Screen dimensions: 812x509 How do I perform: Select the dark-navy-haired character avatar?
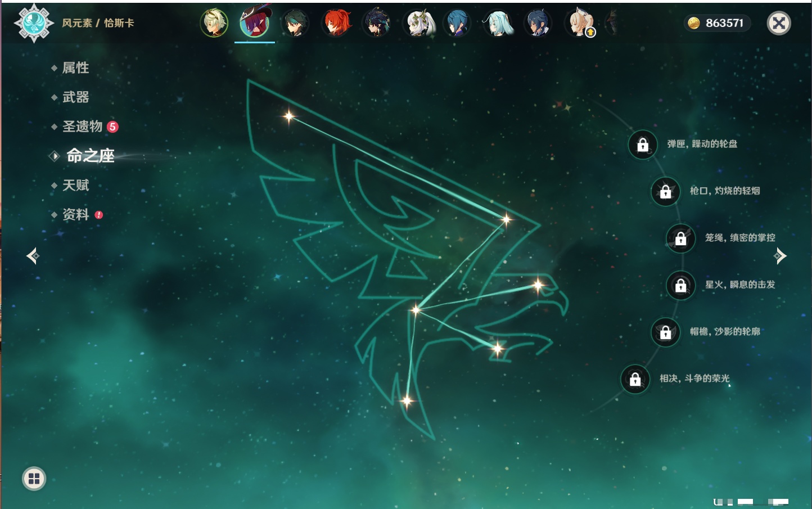point(538,23)
